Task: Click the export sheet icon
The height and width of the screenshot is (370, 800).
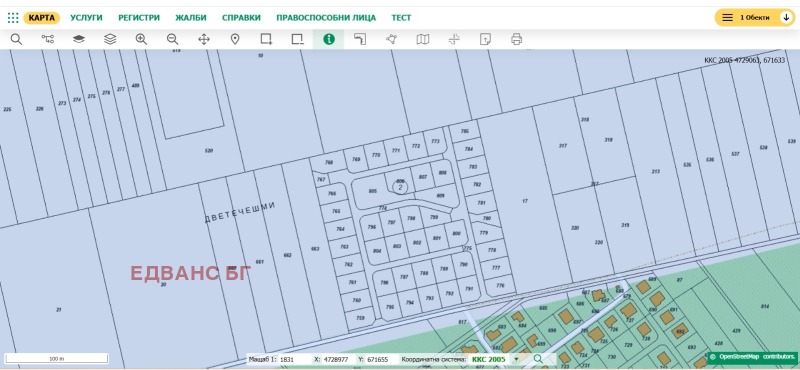Action: pos(485,39)
